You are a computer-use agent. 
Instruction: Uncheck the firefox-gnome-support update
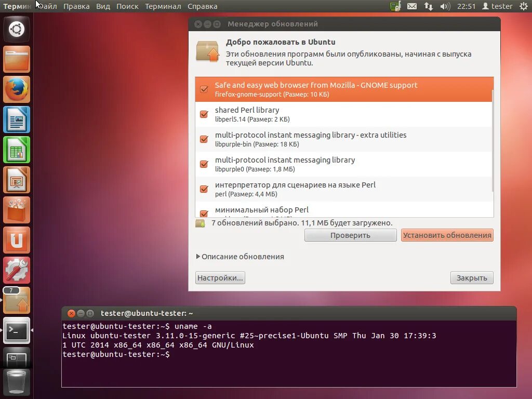pyautogui.click(x=204, y=89)
